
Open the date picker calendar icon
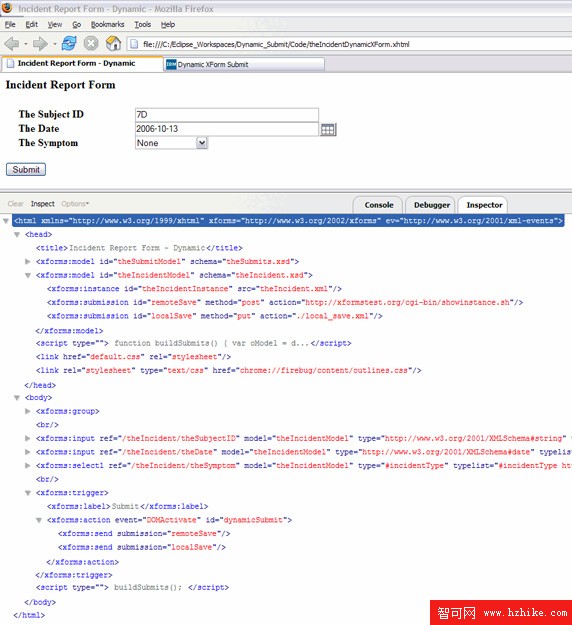click(x=328, y=129)
